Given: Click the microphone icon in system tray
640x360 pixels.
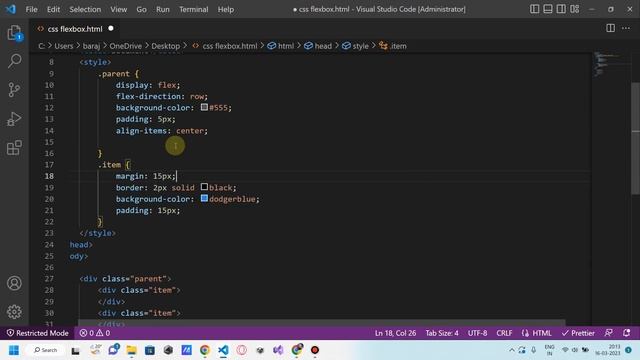Looking at the screenshot, I should pos(533,350).
